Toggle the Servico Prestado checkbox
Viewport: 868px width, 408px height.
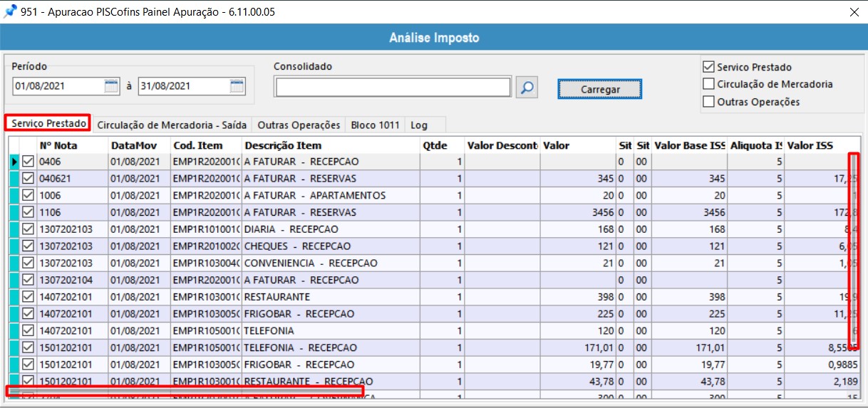coord(708,67)
